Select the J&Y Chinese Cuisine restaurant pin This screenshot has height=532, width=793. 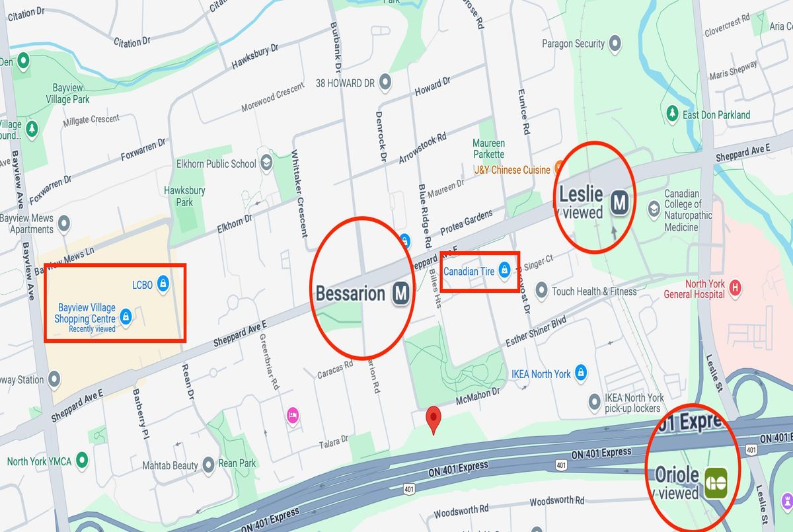558,169
